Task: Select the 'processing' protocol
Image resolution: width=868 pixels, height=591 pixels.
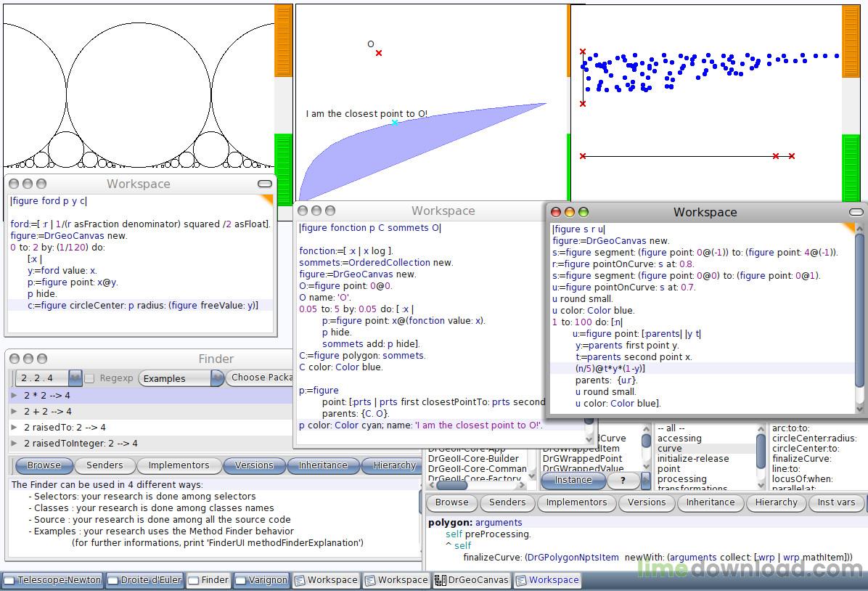Action: point(681,478)
